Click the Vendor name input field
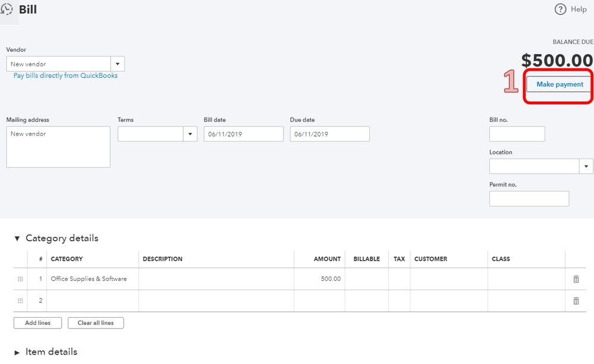The width and height of the screenshot is (594, 364). point(58,64)
